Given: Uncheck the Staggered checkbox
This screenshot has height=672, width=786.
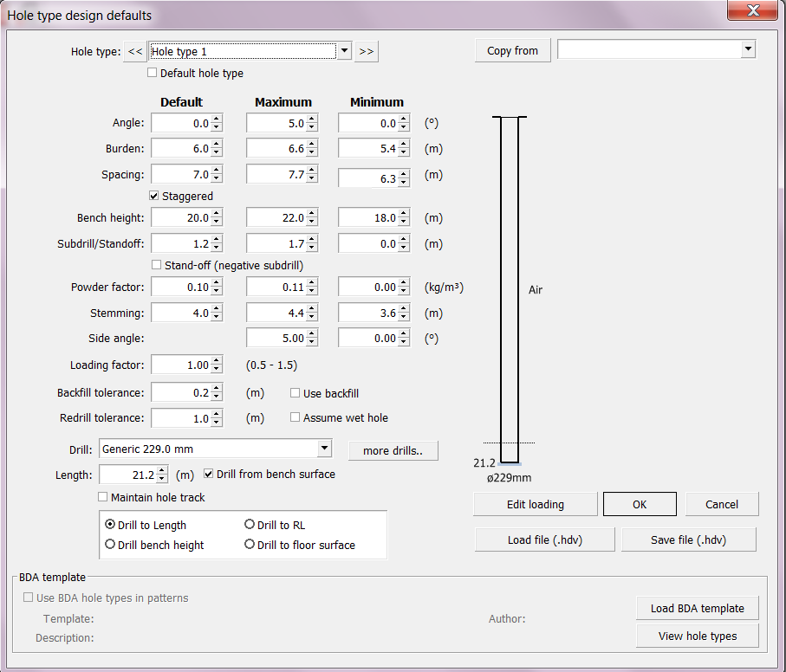Looking at the screenshot, I should (x=154, y=196).
